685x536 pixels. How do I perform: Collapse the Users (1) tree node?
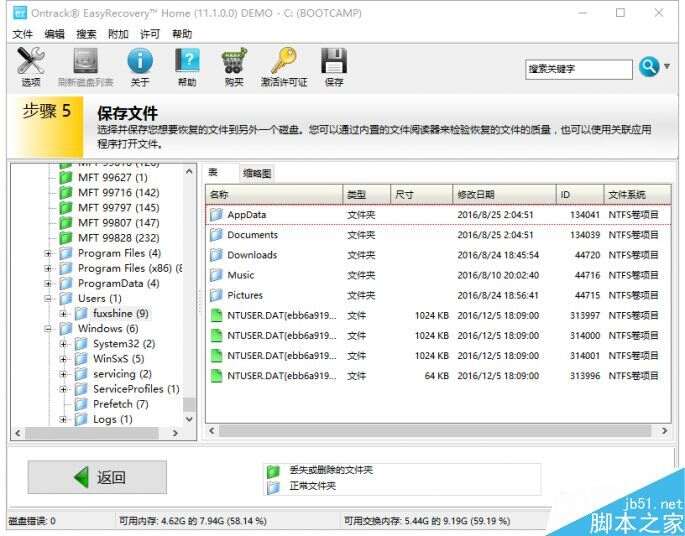(48, 299)
